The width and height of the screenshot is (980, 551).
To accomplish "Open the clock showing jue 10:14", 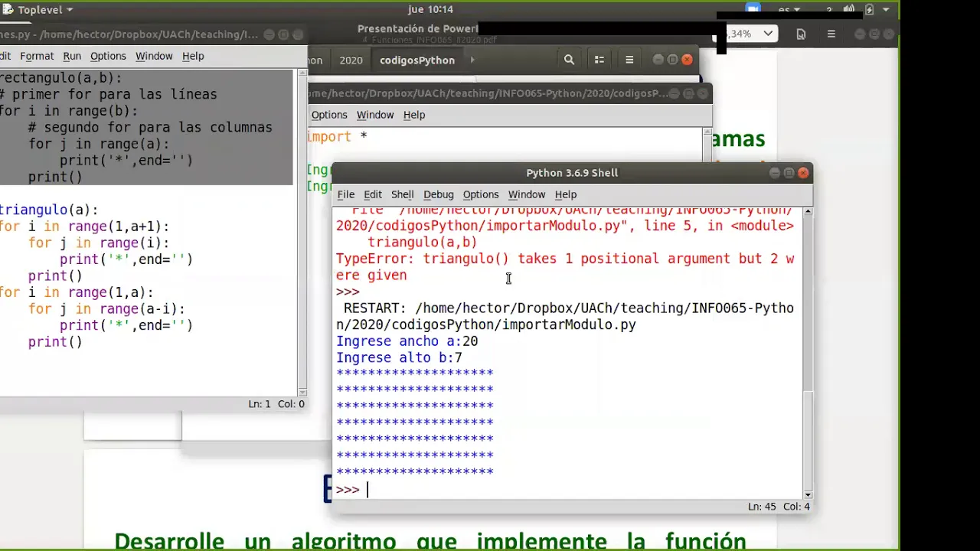I will [431, 9].
